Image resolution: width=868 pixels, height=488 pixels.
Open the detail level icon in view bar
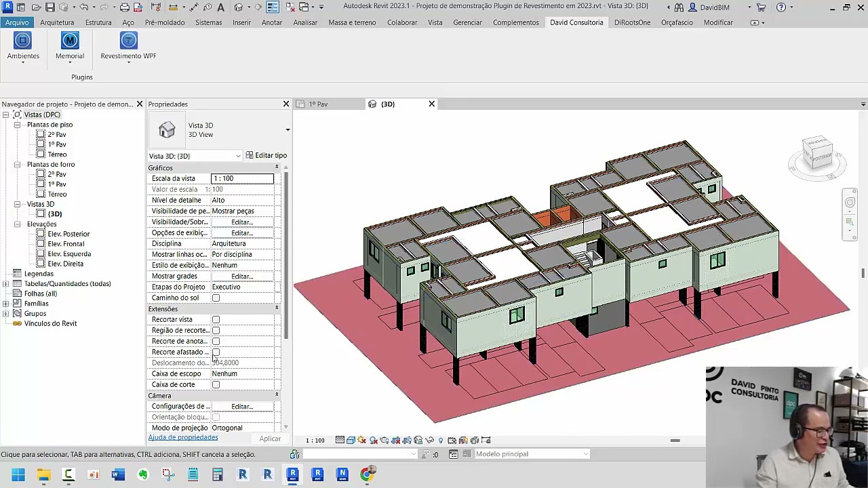340,441
